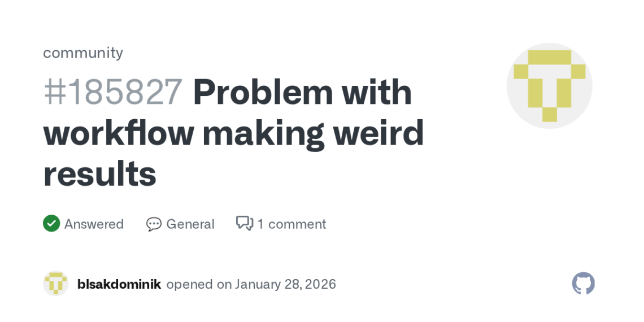
Task: Click the word "with" in the title
Action: (x=376, y=92)
